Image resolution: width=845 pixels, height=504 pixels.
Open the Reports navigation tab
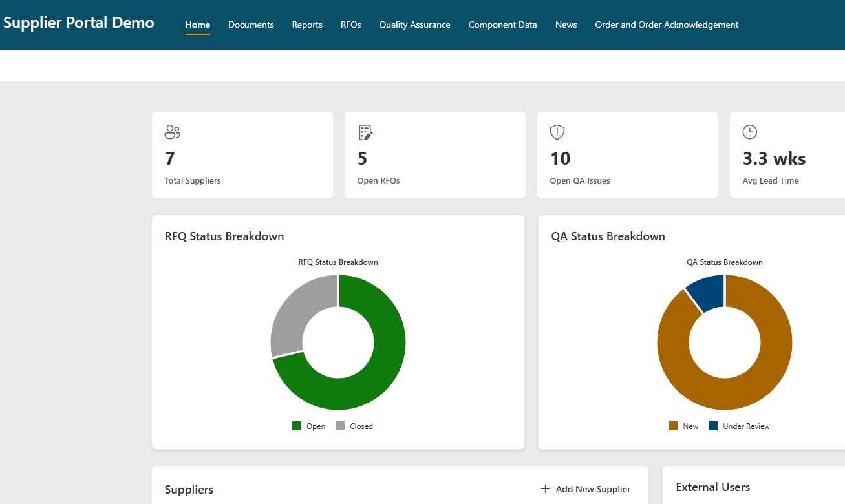coord(307,25)
